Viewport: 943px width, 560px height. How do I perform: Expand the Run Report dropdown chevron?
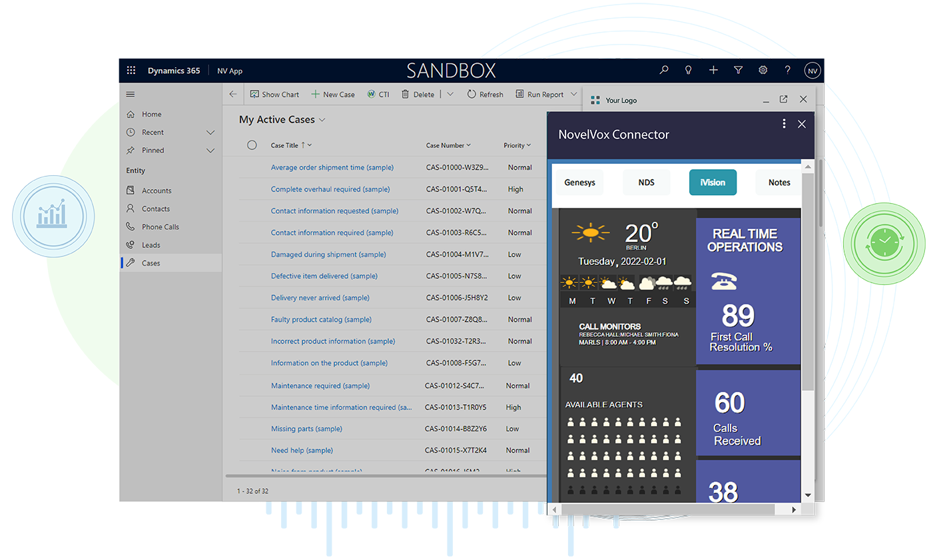click(574, 95)
